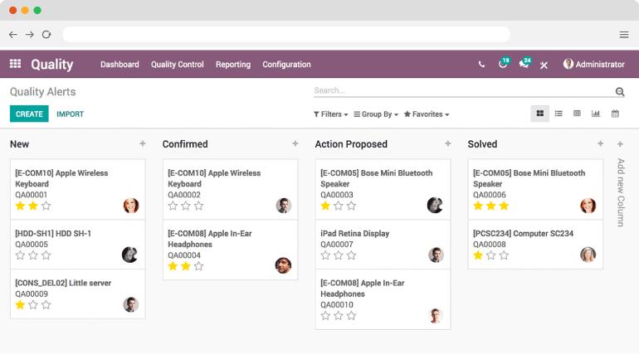
Task: Open conversations icon with badge 24
Action: coord(524,63)
